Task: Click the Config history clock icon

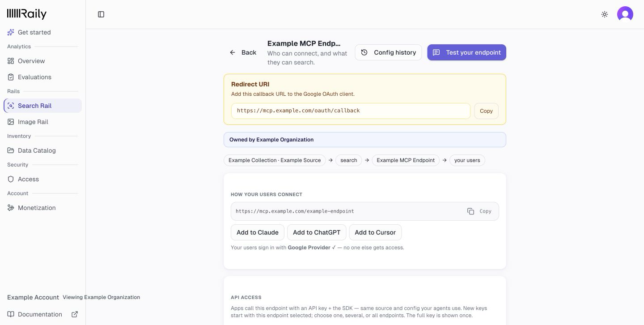Action: pyautogui.click(x=364, y=52)
